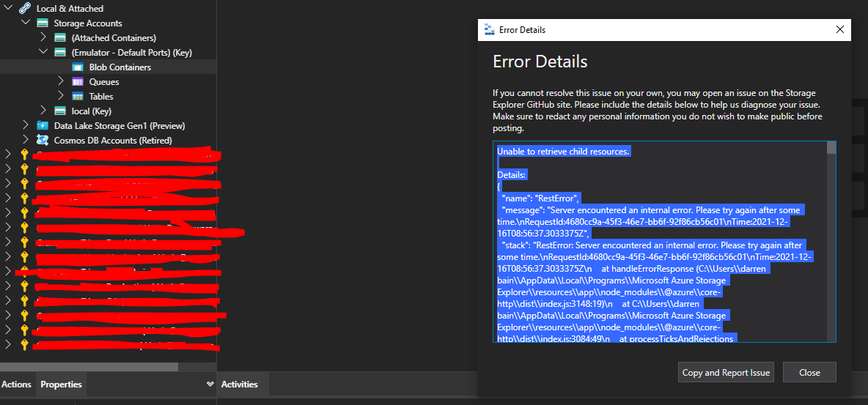Open the Activities tab
The width and height of the screenshot is (868, 405).
(x=240, y=384)
